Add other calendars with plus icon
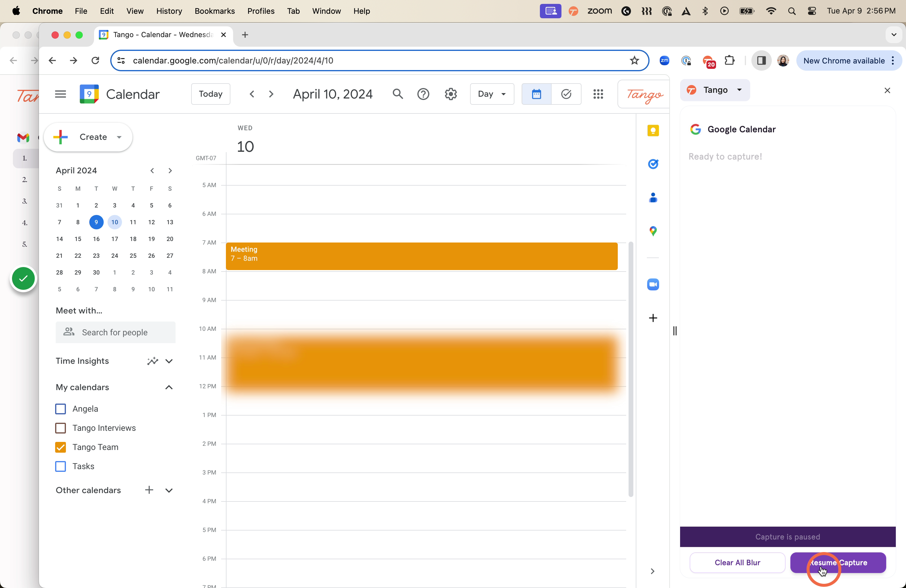906x588 pixels. 149,490
